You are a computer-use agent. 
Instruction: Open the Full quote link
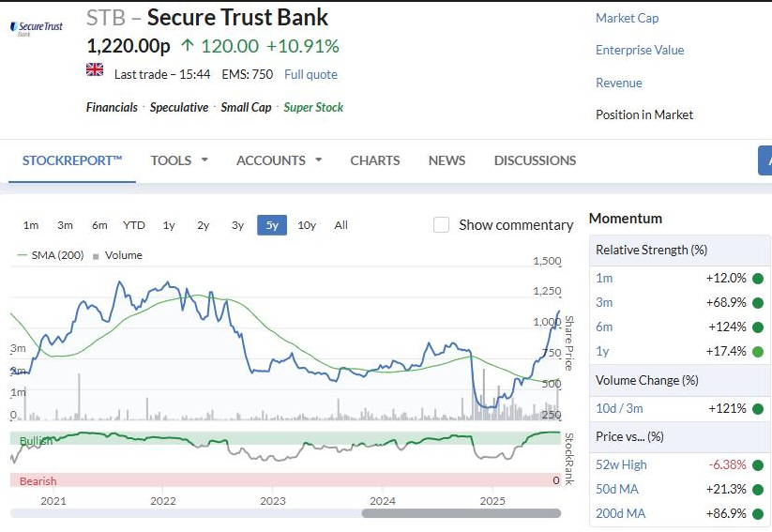310,74
